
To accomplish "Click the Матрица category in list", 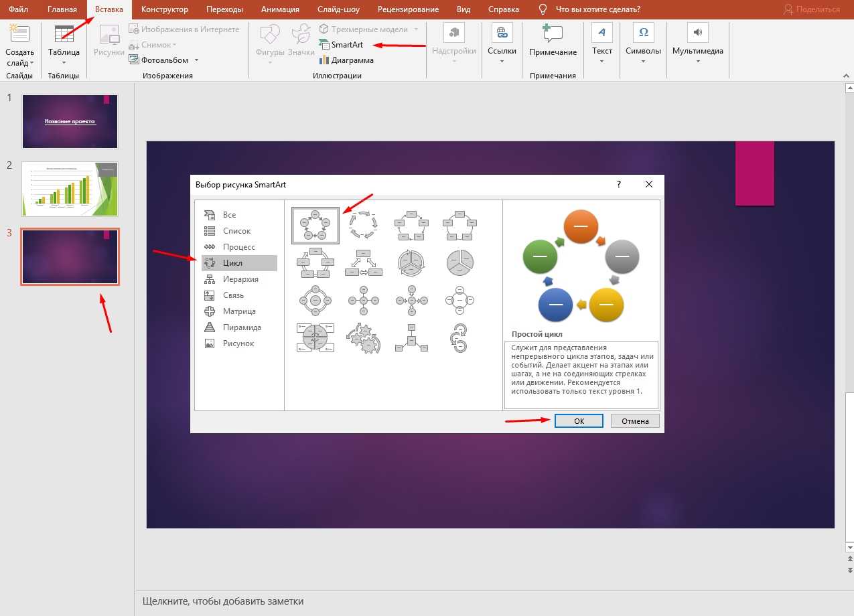I will coord(238,311).
